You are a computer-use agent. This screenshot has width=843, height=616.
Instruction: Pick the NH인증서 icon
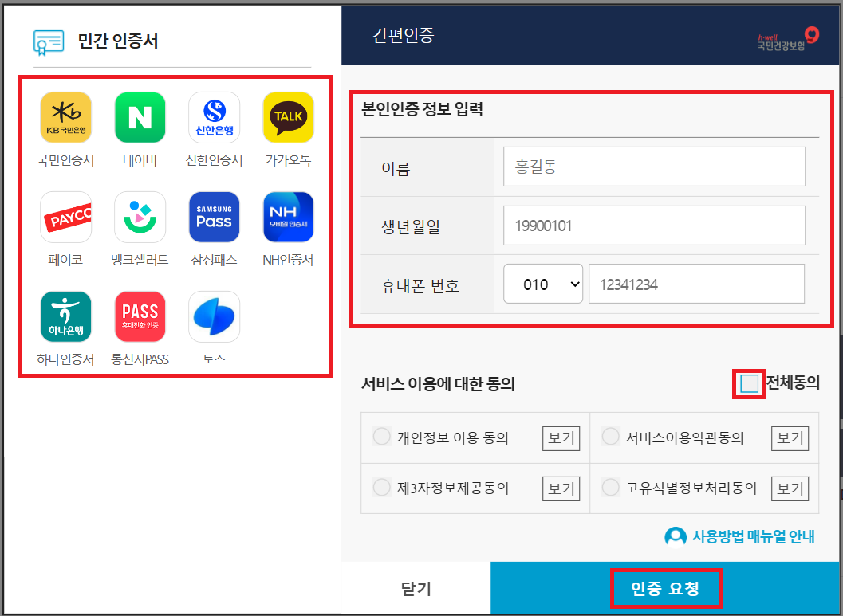click(288, 217)
